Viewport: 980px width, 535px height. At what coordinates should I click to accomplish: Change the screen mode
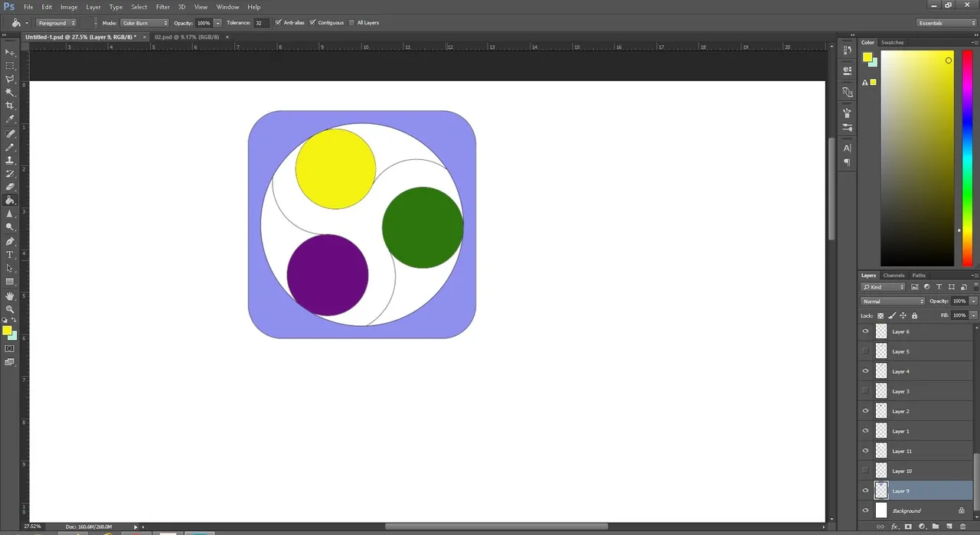coord(10,362)
